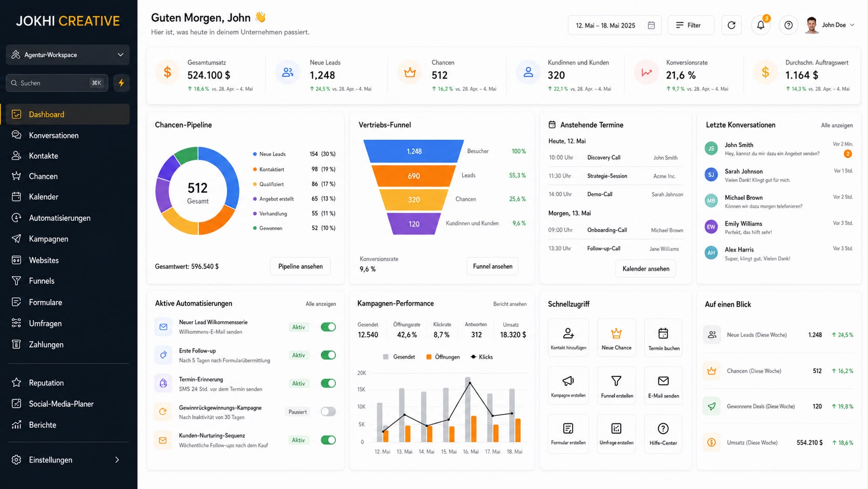
Task: Click purple funnel segment 120
Action: point(414,224)
